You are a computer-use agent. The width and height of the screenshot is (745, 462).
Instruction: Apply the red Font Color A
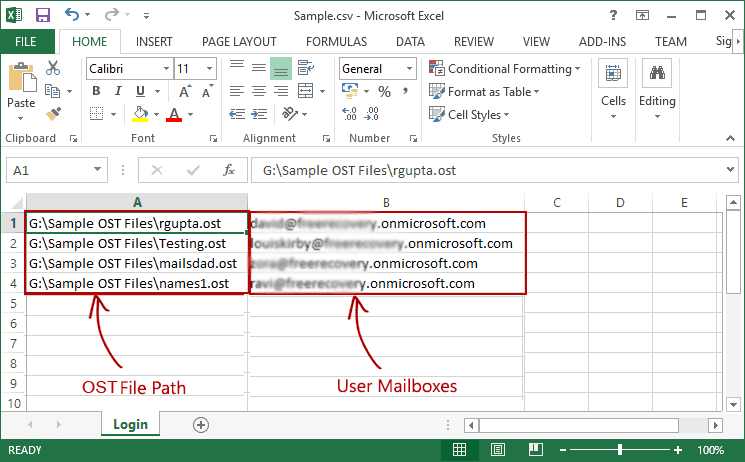coord(174,114)
